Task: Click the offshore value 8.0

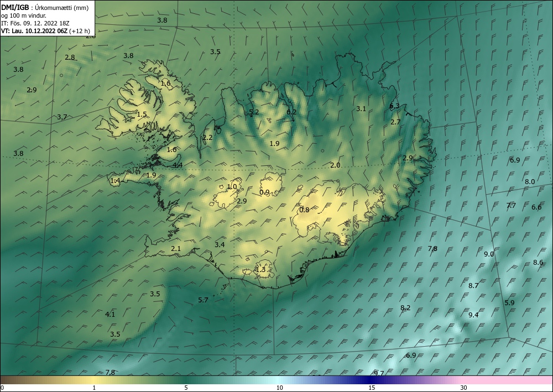Action: (530, 182)
